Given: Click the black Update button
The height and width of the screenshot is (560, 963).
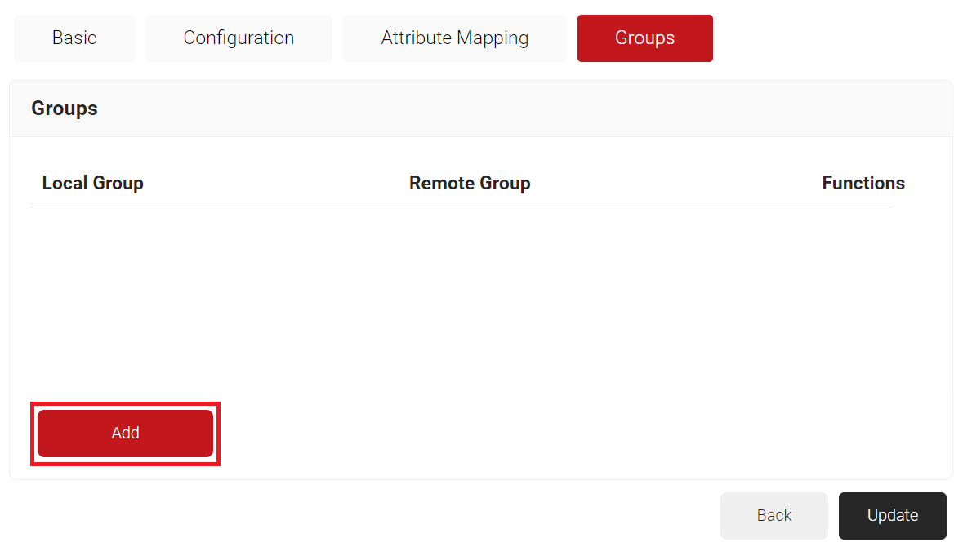Looking at the screenshot, I should [892, 515].
